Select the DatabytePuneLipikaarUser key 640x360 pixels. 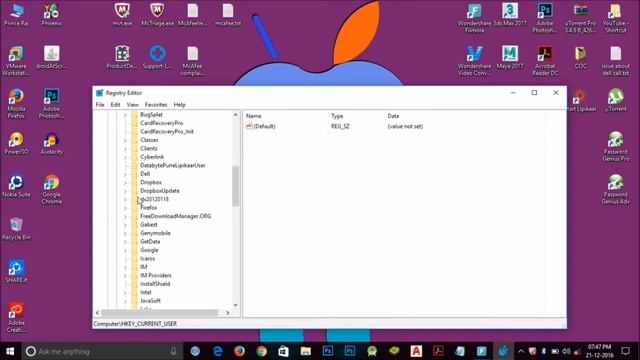(x=173, y=165)
